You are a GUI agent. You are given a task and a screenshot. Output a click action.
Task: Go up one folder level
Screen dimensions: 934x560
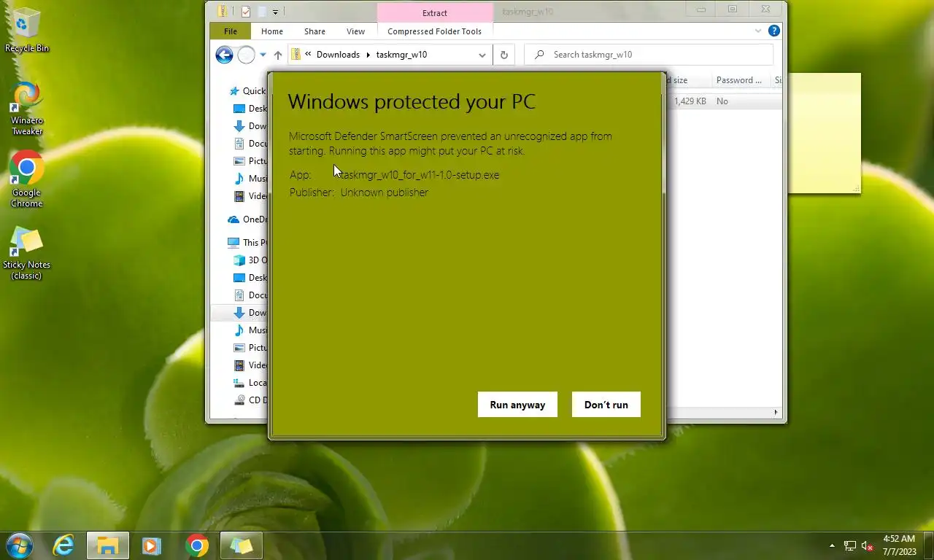(278, 55)
